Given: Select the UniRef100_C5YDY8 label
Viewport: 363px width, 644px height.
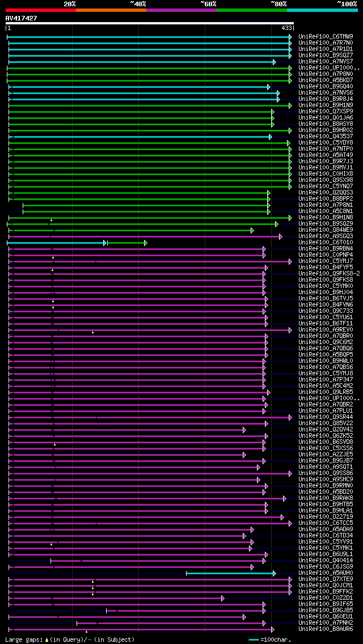Looking at the screenshot, I should (326, 143).
